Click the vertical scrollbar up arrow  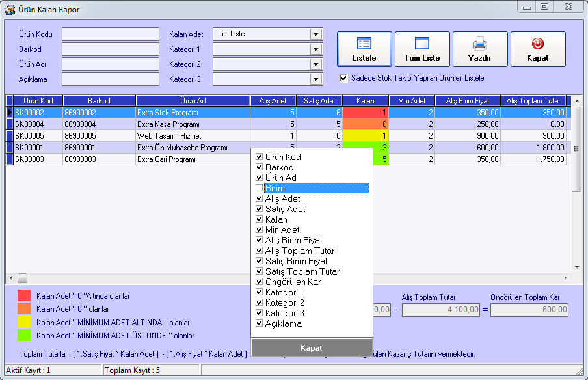(577, 100)
